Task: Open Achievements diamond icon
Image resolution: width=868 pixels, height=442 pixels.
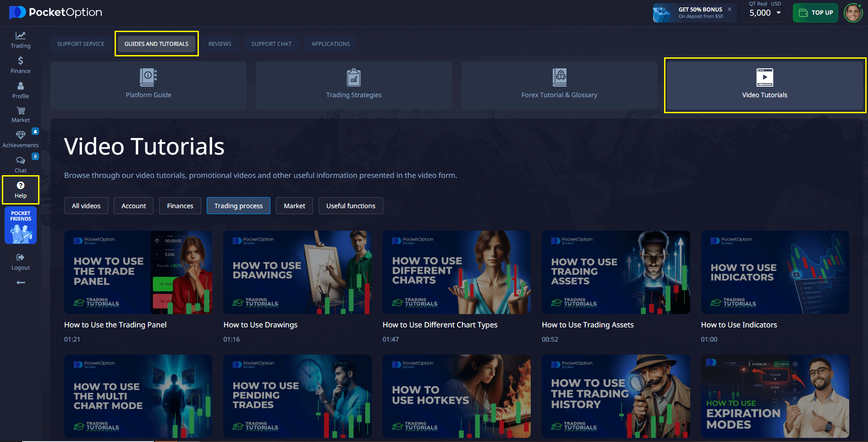Action: tap(21, 135)
